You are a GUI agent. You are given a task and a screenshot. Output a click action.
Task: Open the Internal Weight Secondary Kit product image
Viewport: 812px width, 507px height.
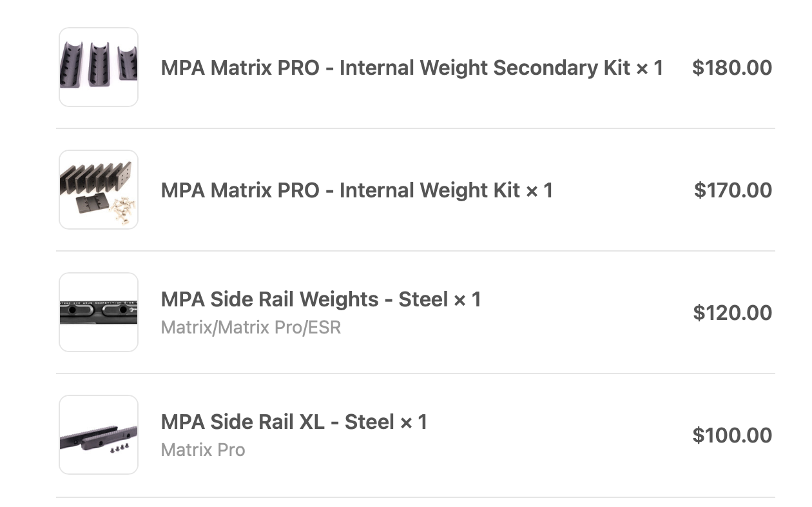click(x=99, y=67)
